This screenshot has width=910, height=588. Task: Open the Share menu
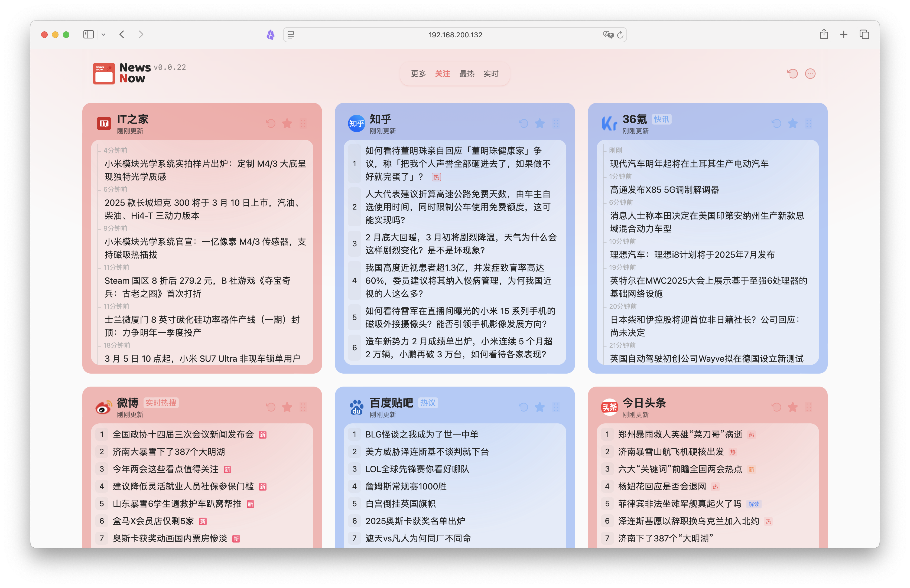[x=824, y=34]
